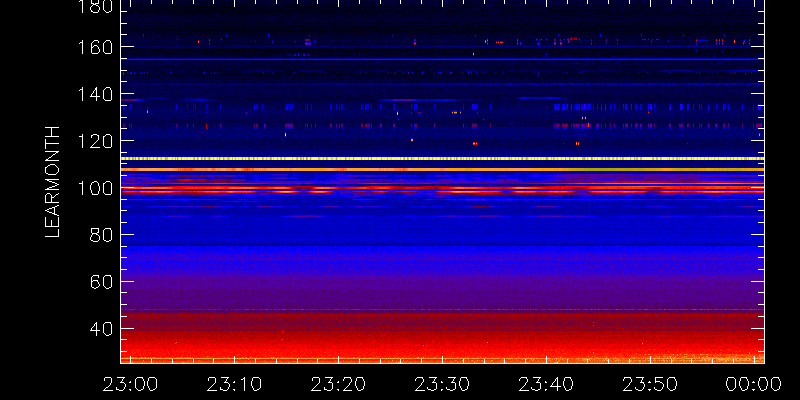Click the 160 frequency axis label
800x400 pixels.
pos(95,47)
